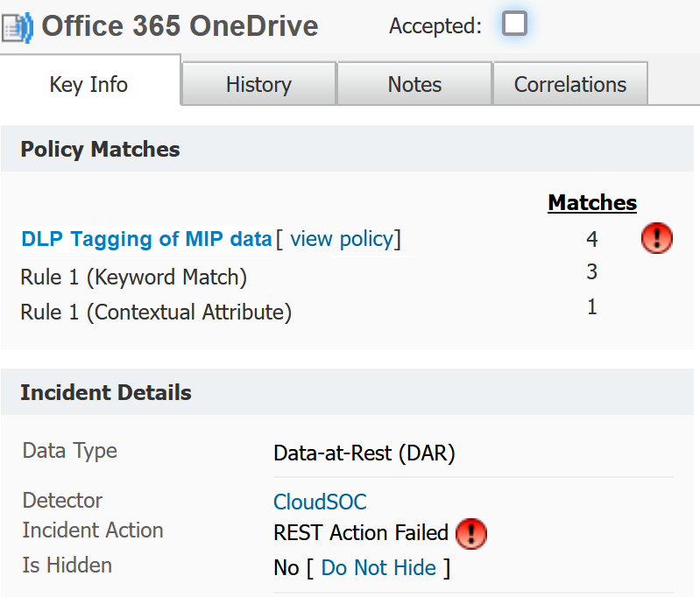Click the REST Action Failed warning icon
The height and width of the screenshot is (597, 700).
472,532
